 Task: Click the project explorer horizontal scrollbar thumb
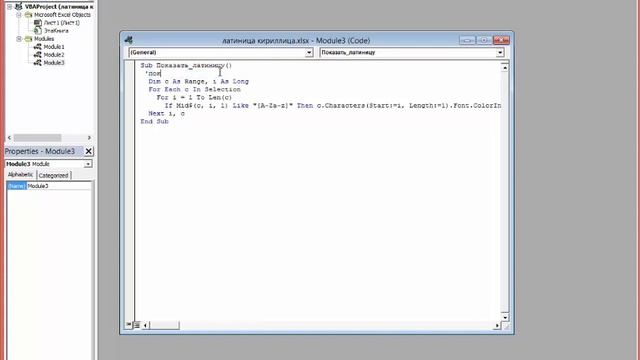point(38,138)
